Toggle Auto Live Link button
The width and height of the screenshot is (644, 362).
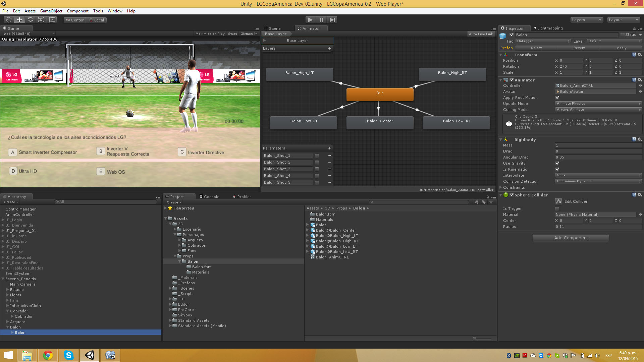(x=481, y=34)
